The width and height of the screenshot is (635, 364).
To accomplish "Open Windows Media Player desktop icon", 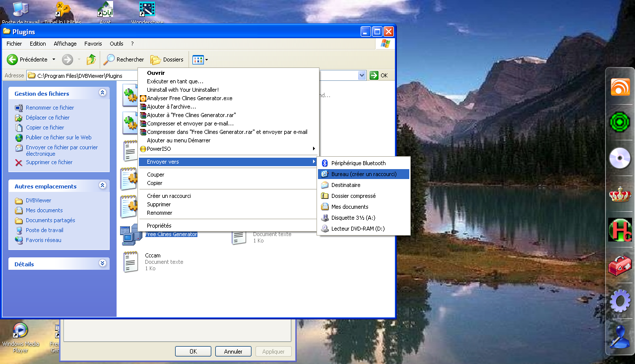I will 20,331.
